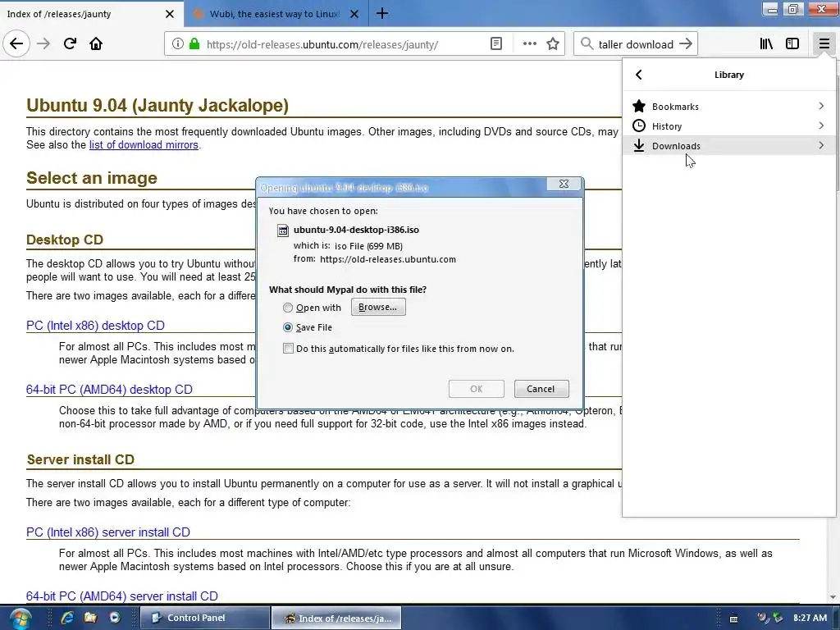Click the Ubuntu 9.04 (Jaunty Jackalope) heading
The width and height of the screenshot is (840, 630).
[x=157, y=105]
